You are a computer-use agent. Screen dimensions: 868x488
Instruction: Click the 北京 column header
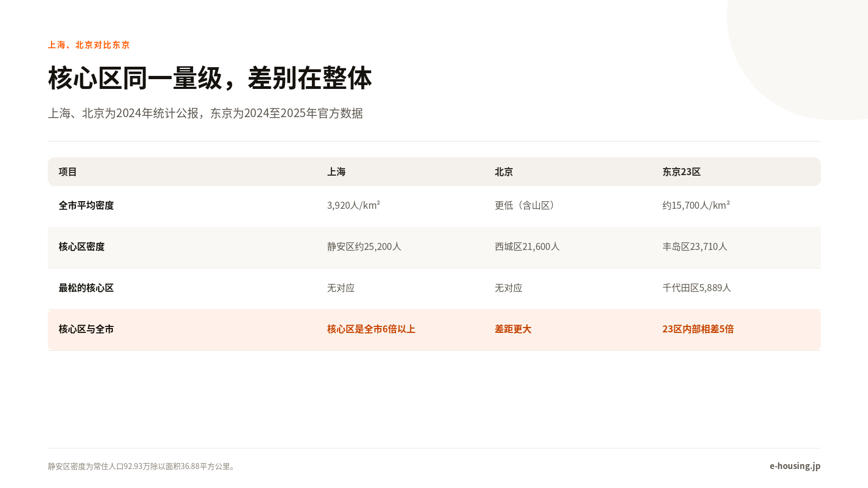coord(504,172)
